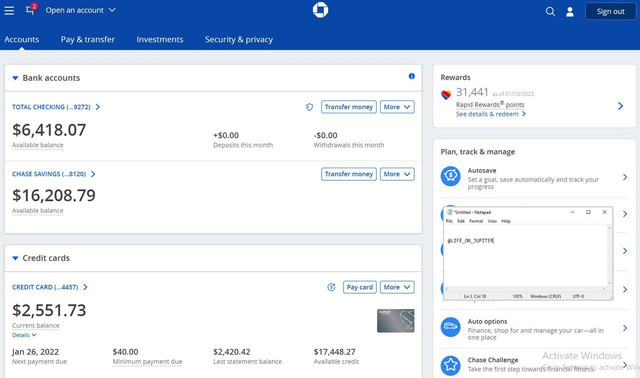The width and height of the screenshot is (640, 378).
Task: Click the Notepad horizontal scrollbar
Action: (526, 289)
